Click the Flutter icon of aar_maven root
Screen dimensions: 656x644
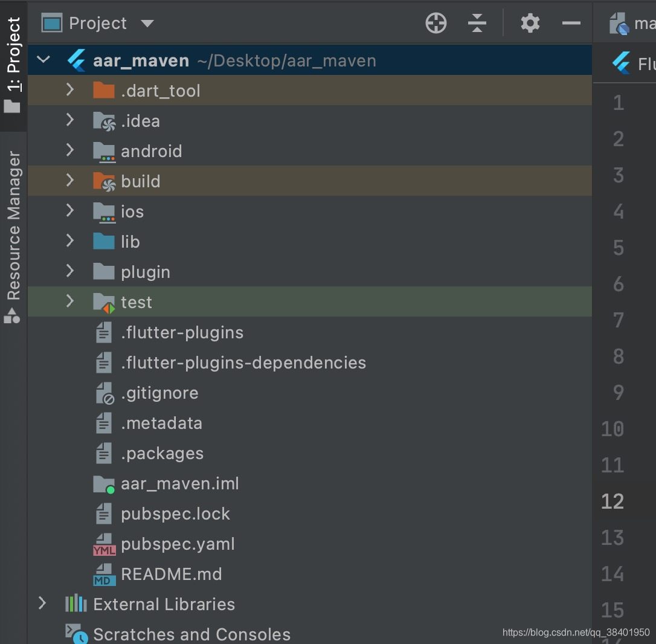77,60
